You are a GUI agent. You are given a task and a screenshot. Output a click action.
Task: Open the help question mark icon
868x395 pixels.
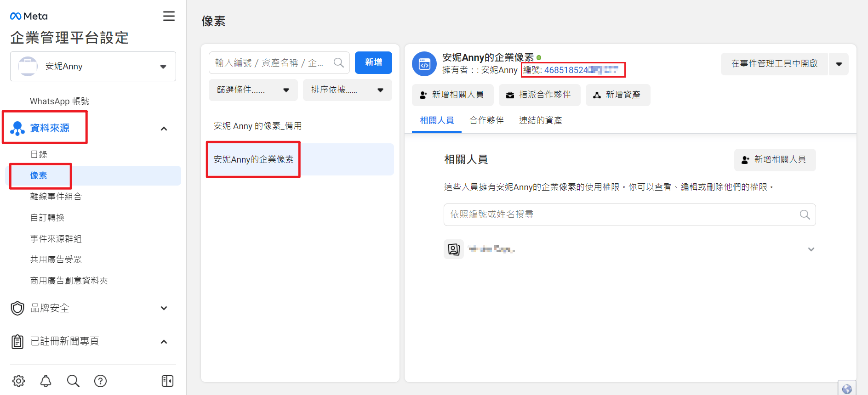100,381
